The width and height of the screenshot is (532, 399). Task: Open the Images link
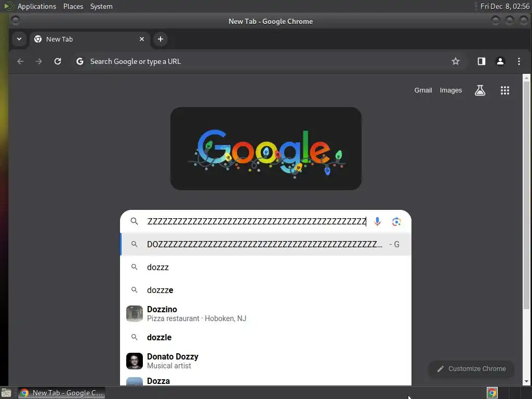[x=450, y=90]
